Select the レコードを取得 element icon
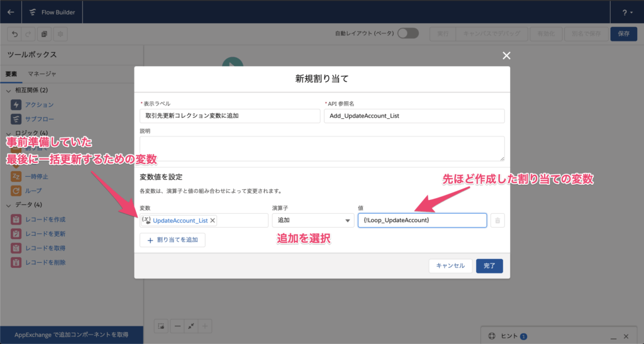Image resolution: width=644 pixels, height=344 pixels. point(16,248)
